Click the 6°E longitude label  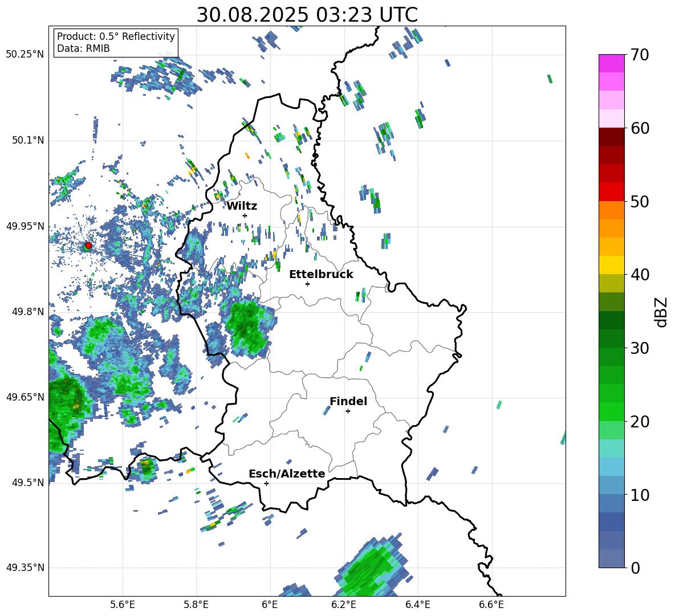(270, 605)
